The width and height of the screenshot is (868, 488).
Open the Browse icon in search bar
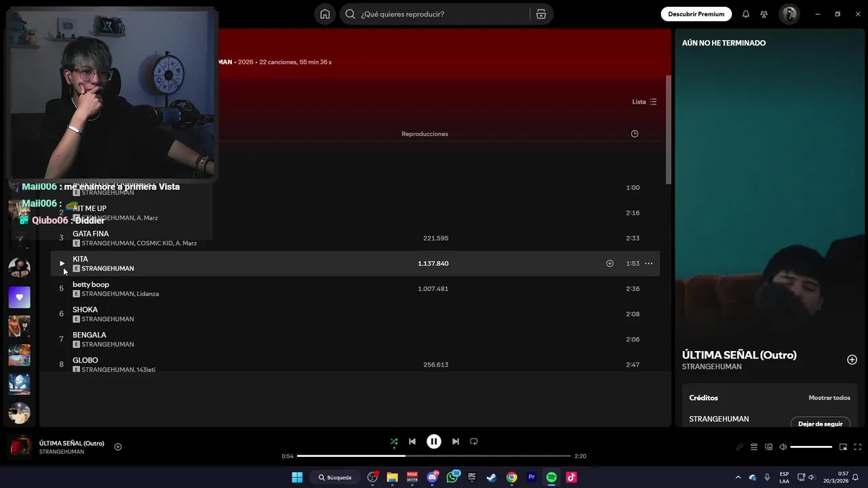(541, 14)
